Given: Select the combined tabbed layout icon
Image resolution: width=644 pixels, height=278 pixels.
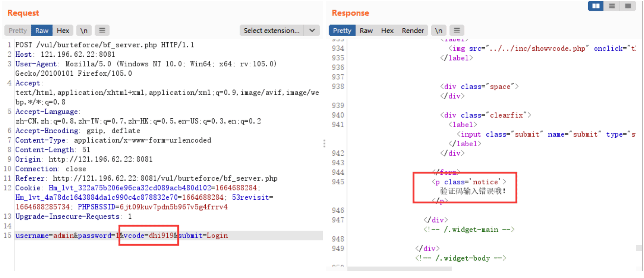Looking at the screenshot, I should (x=628, y=6).
